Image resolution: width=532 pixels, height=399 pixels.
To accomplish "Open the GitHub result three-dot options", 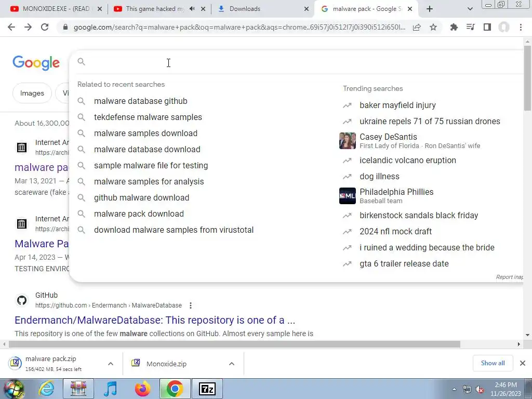I will [191, 305].
